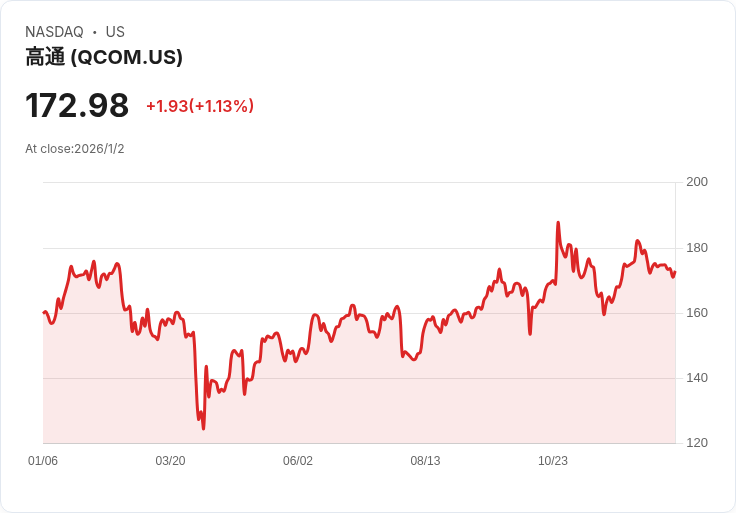Click the chart's lowest trough in April
This screenshot has width=736, height=513.
203,429
